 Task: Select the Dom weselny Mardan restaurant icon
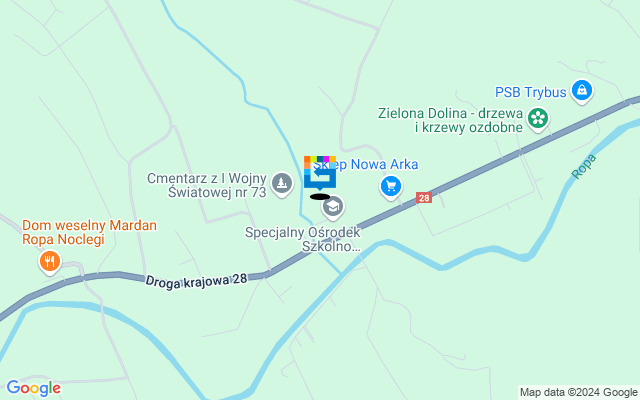point(50,262)
